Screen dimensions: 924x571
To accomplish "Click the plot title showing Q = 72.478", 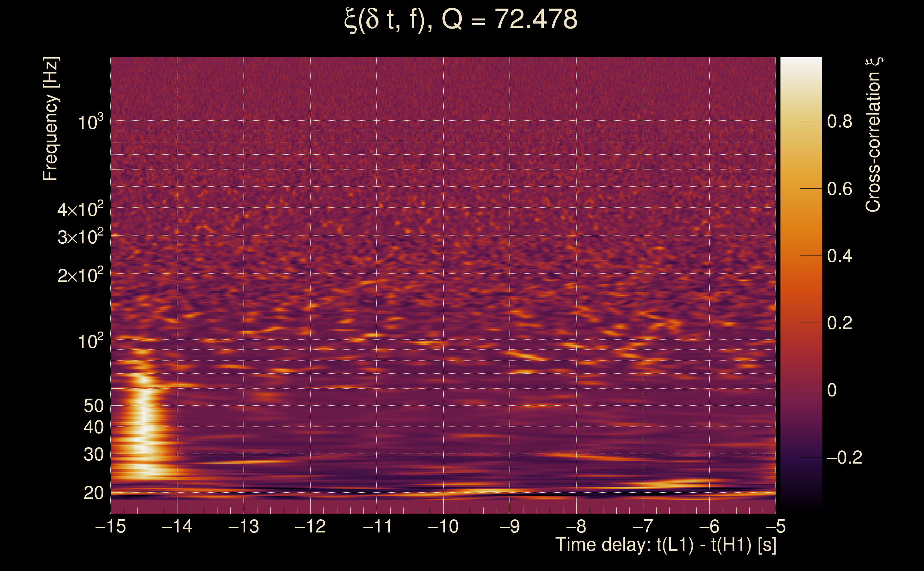I will (461, 20).
